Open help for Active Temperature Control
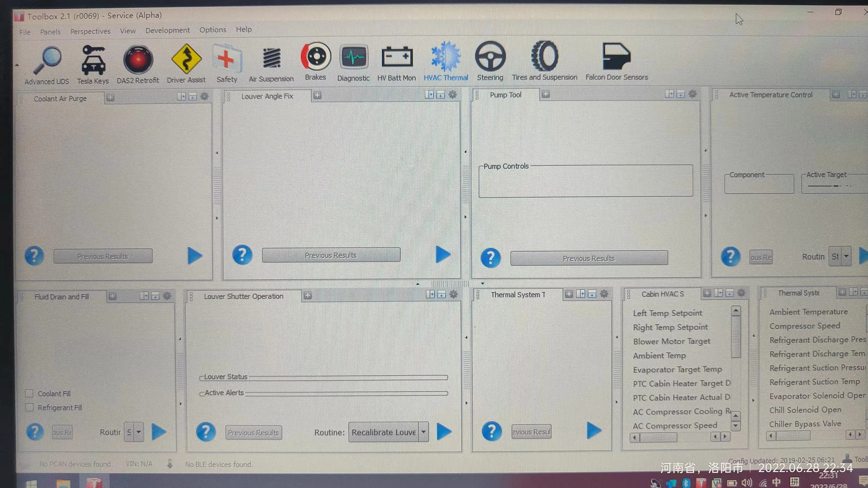 coord(730,257)
